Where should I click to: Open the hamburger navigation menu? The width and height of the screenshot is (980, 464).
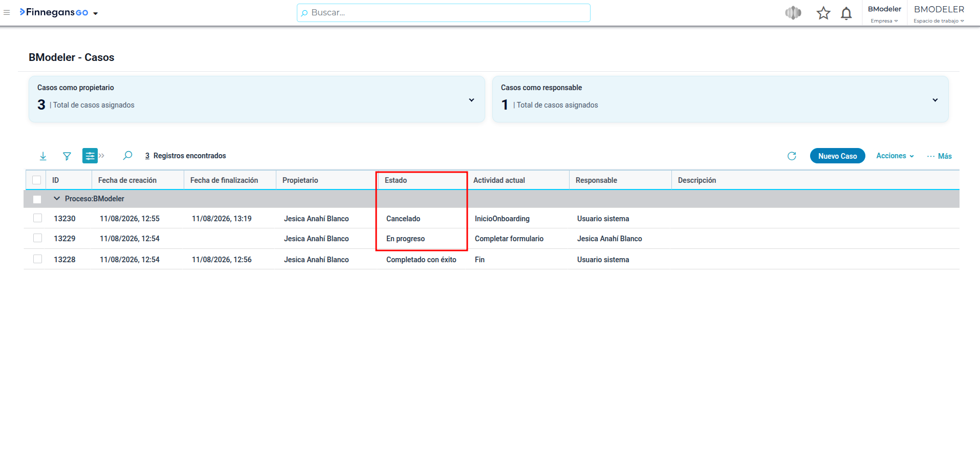(7, 12)
